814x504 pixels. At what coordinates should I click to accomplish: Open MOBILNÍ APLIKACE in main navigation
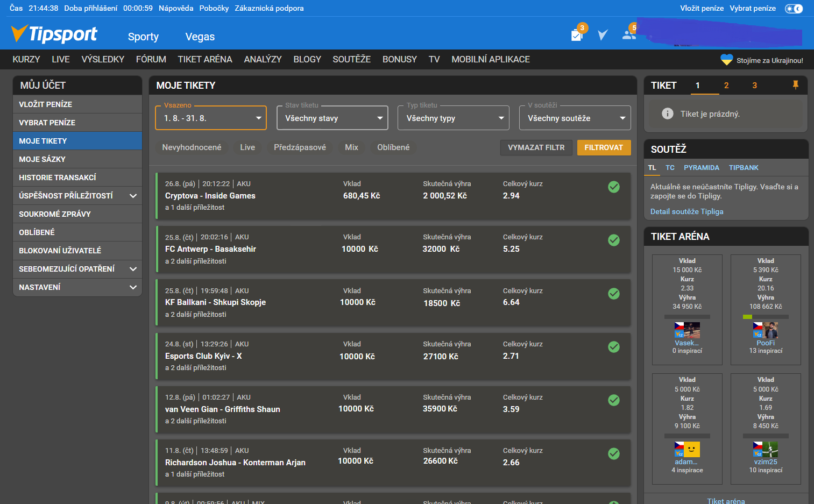491,59
